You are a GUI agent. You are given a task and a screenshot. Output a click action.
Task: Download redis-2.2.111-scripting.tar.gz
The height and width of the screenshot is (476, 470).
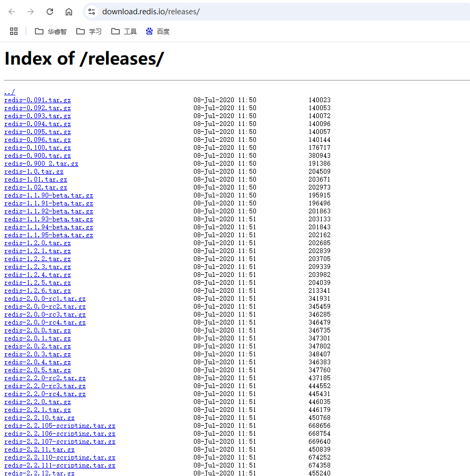coord(60,465)
